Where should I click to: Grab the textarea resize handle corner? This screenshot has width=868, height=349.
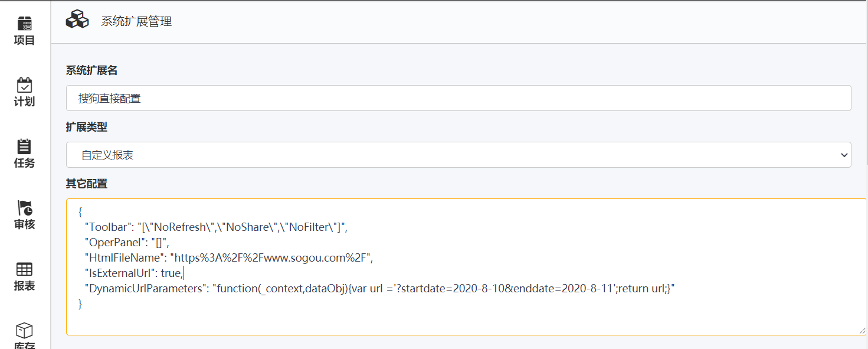863,331
